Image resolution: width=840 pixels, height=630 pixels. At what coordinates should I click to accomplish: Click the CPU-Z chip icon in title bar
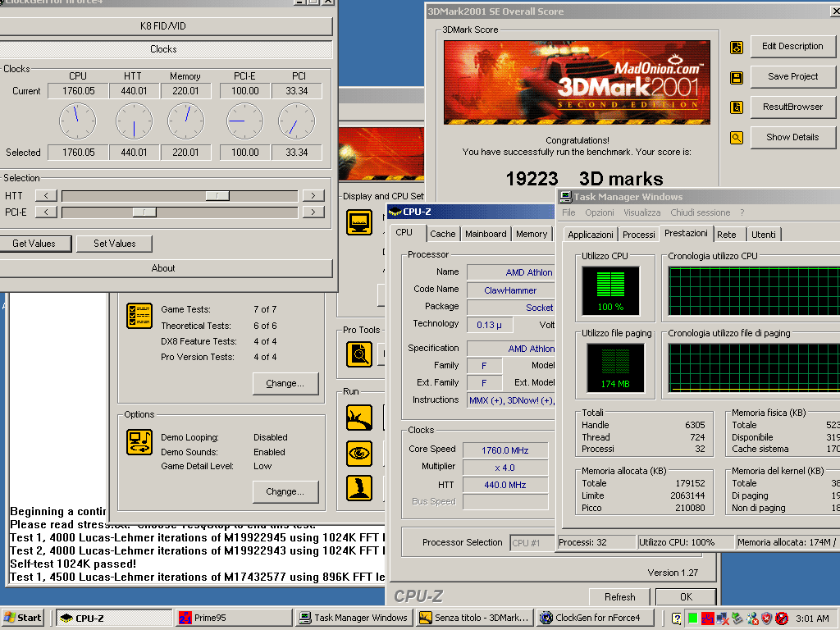[x=395, y=212]
